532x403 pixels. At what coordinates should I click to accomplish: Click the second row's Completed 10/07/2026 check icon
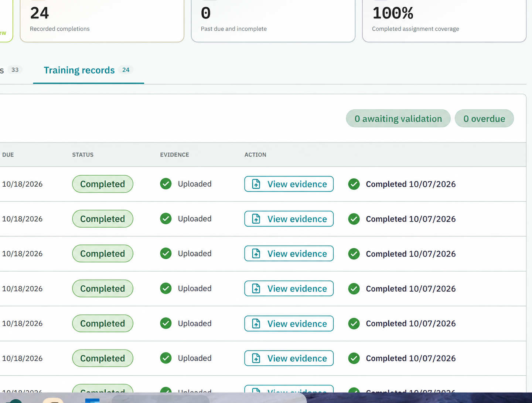[x=354, y=219]
